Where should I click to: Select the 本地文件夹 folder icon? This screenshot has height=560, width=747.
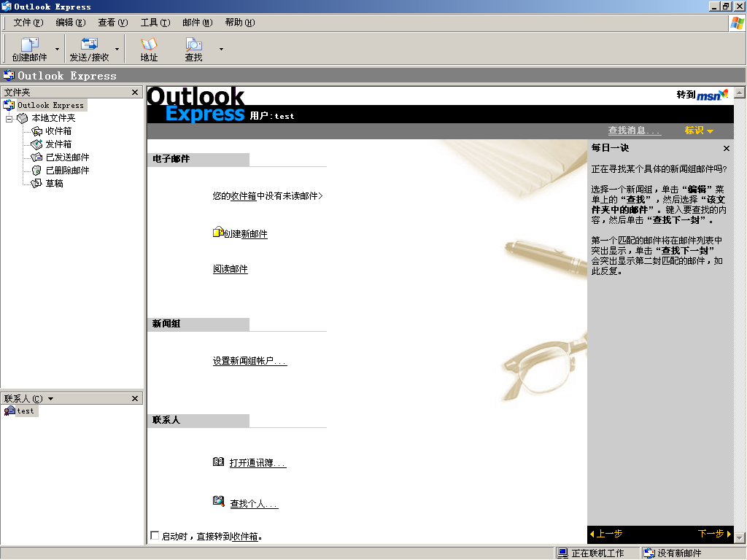[x=23, y=118]
